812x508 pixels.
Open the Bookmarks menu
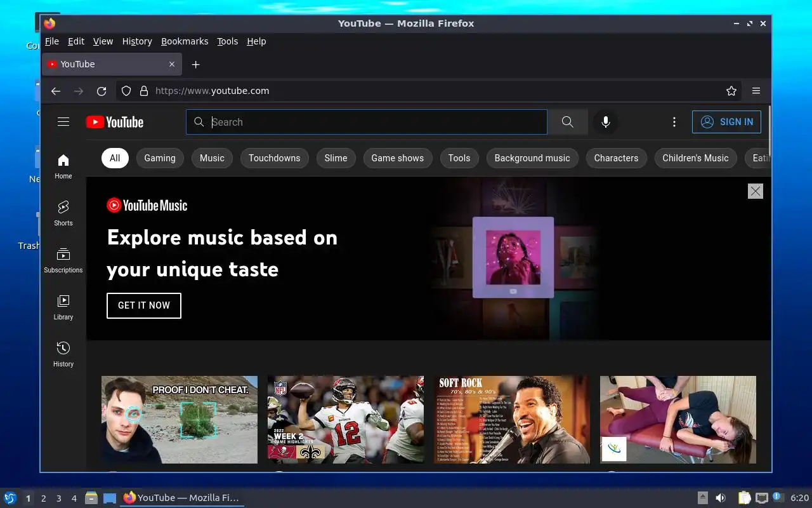coord(185,41)
